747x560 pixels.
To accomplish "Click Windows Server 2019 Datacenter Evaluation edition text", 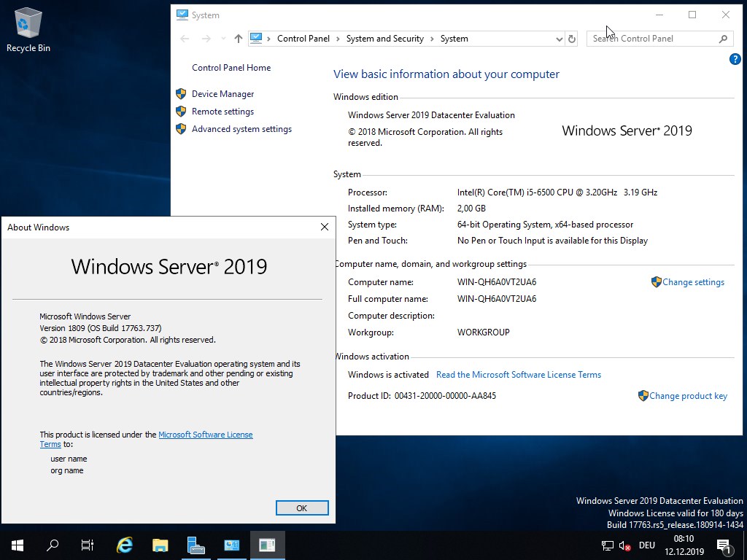I will (431, 115).
